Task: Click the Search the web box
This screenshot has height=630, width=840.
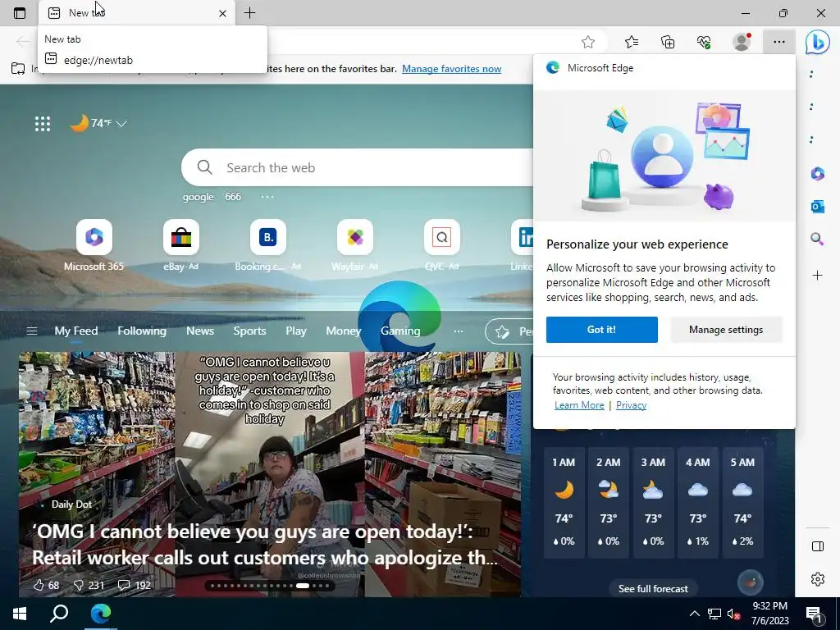Action: (x=358, y=167)
